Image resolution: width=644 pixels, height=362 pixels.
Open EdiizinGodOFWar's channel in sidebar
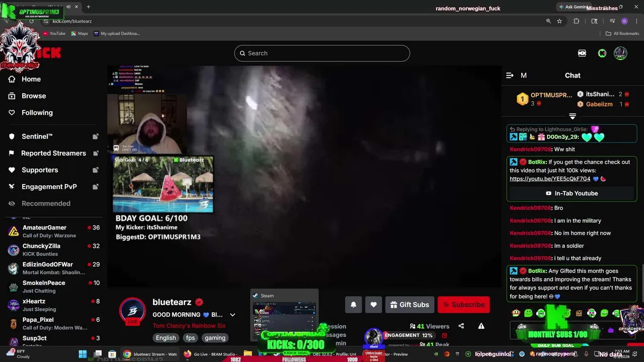[53, 268]
